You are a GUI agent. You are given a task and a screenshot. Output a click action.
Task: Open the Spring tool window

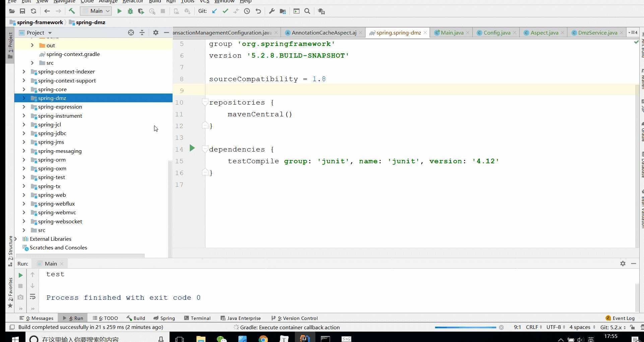[x=164, y=318]
